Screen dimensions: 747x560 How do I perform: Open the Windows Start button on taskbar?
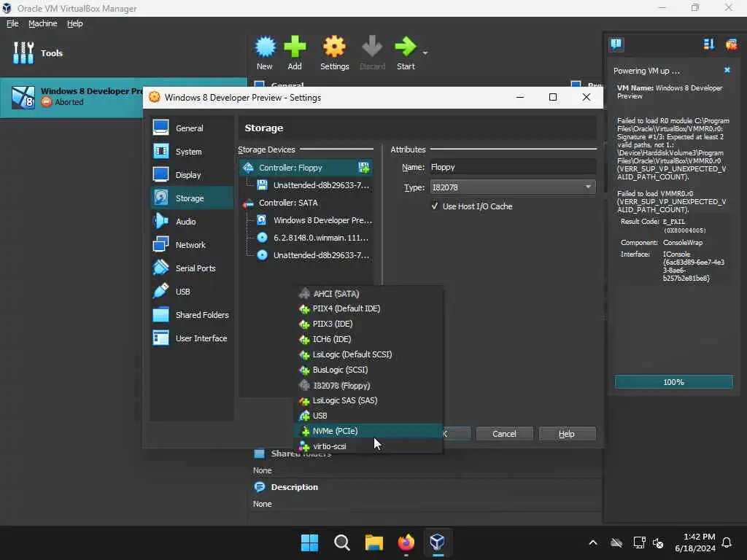[x=309, y=542]
